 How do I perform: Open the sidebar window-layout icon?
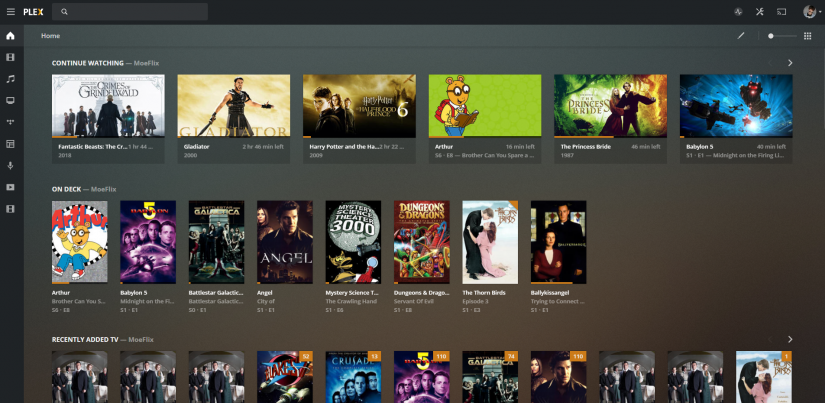tap(11, 144)
